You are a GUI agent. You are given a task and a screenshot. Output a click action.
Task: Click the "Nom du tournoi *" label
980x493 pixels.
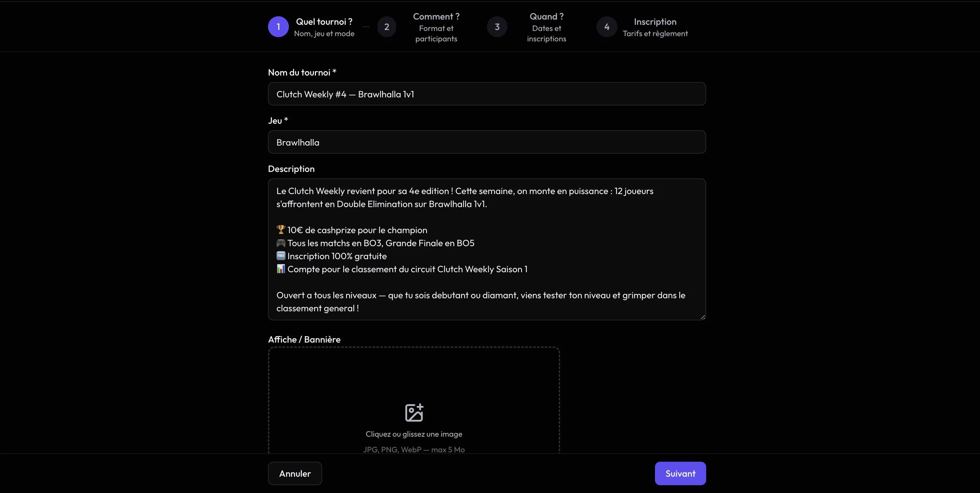coord(302,73)
